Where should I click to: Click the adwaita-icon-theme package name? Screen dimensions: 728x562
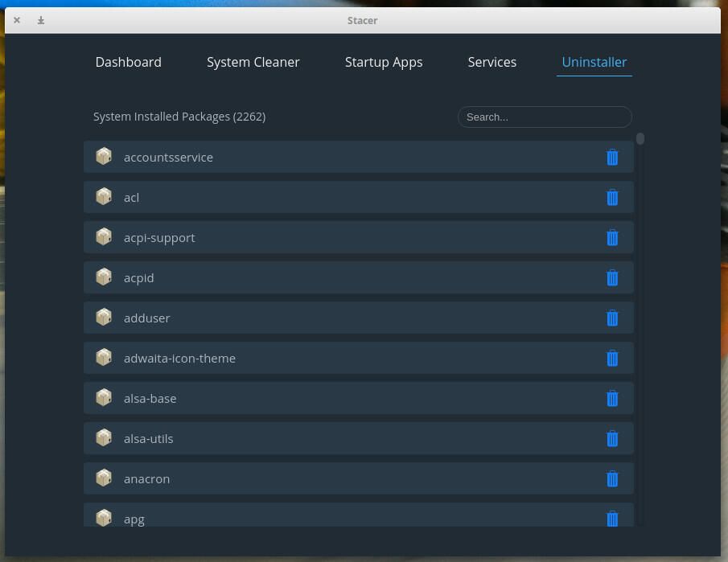[179, 359]
